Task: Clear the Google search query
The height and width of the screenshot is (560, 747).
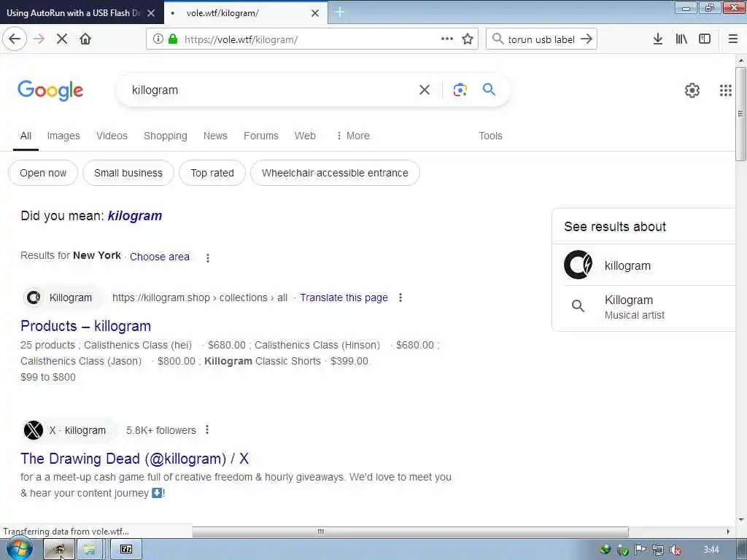Action: (425, 90)
